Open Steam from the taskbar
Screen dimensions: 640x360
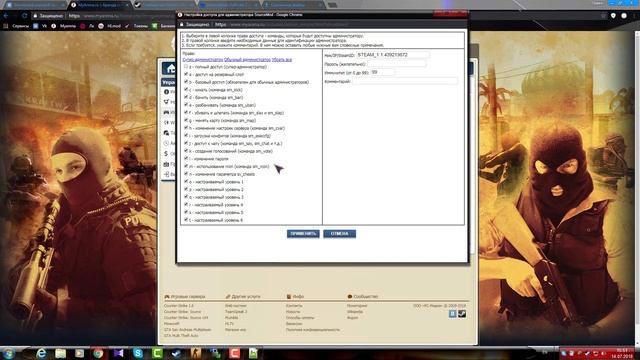pyautogui.click(x=176, y=353)
